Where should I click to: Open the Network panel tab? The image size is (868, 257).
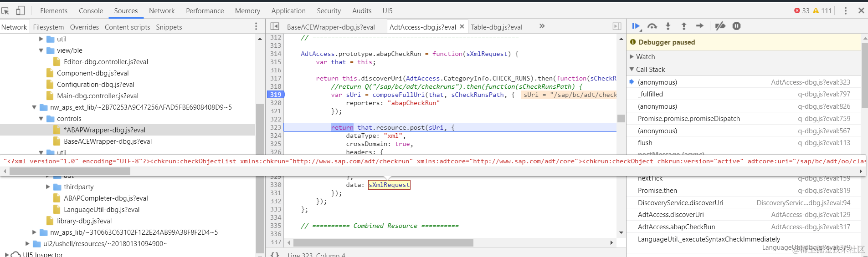(162, 10)
